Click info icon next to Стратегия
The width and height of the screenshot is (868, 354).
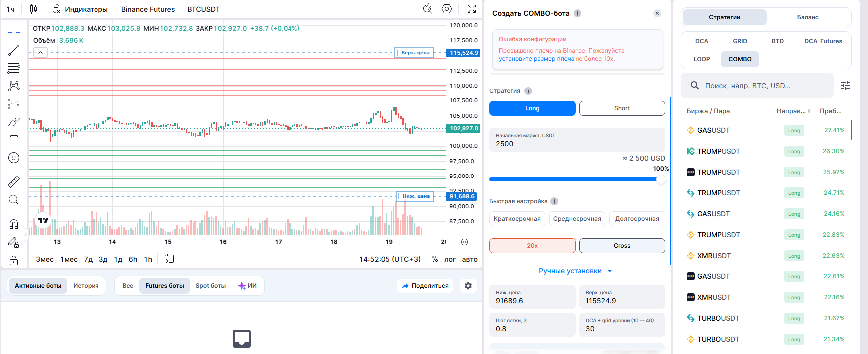(x=528, y=91)
